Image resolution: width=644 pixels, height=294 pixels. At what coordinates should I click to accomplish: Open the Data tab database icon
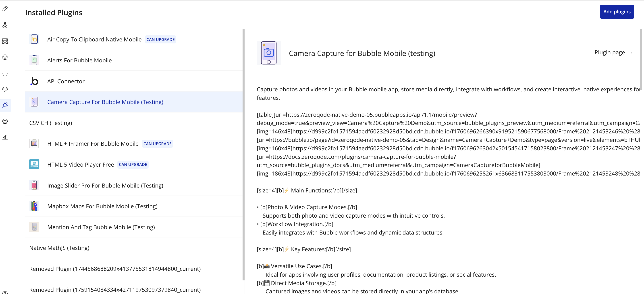point(5,57)
